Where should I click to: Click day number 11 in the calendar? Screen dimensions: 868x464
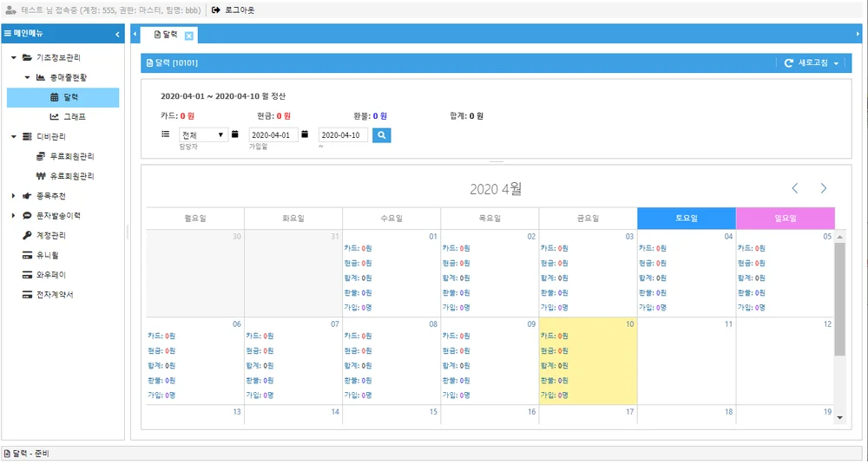[728, 324]
